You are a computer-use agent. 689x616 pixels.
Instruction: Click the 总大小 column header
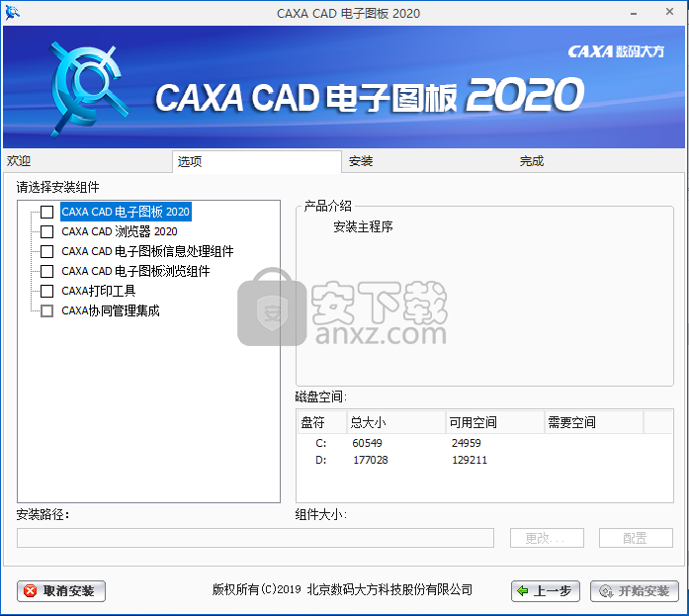(396, 422)
